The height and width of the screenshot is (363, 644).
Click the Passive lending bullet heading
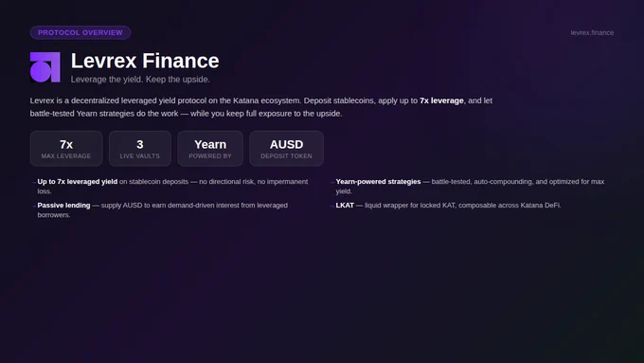pyautogui.click(x=63, y=205)
